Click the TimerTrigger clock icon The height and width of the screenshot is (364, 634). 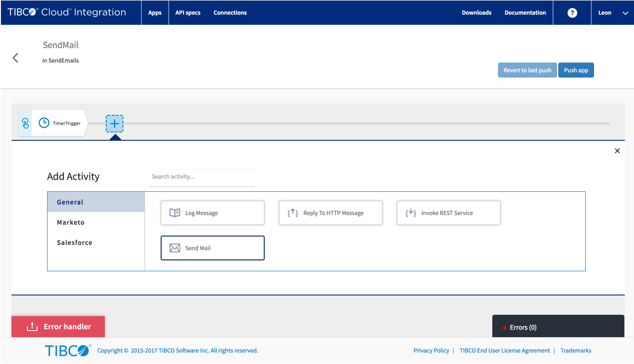point(44,123)
